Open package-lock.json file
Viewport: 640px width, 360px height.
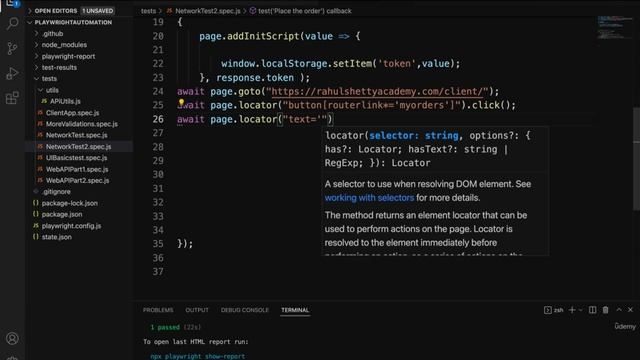[x=69, y=203]
